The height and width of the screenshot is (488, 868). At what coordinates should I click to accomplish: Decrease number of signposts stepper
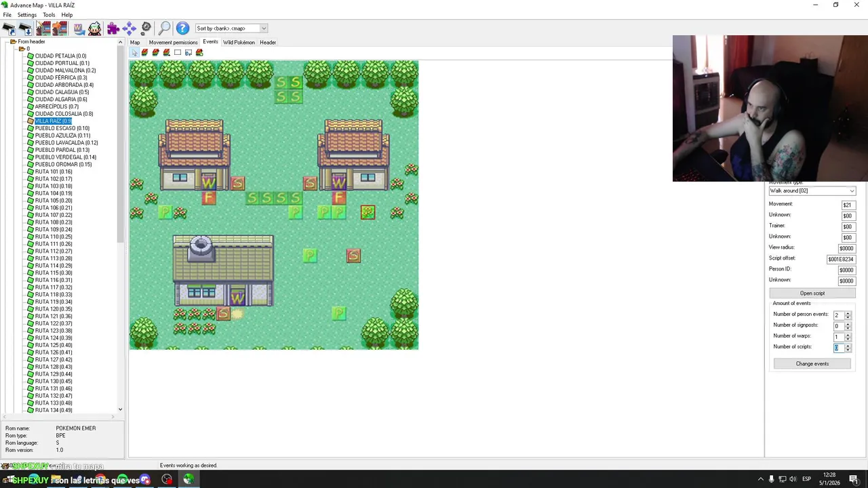pos(848,329)
